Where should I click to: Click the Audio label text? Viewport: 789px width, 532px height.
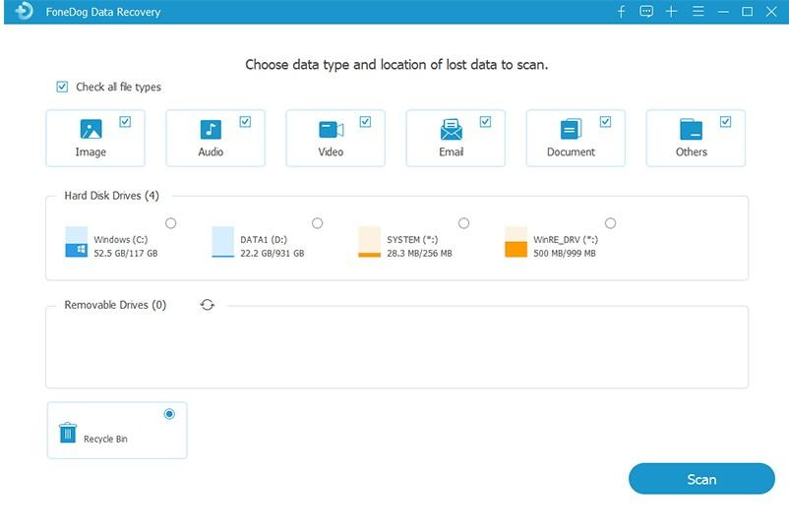coord(211,151)
